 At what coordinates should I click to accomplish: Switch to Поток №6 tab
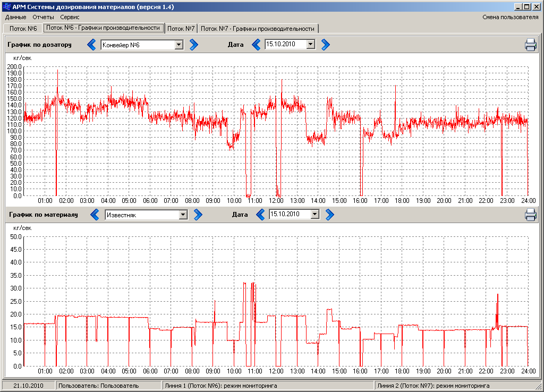point(23,28)
